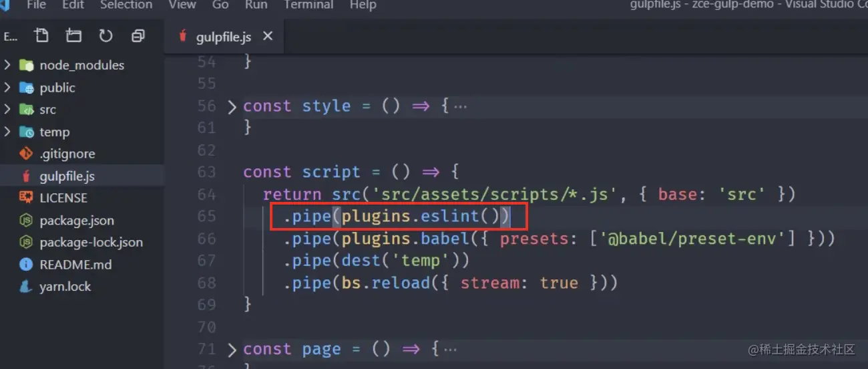Click 'bs.reload' code on line 68
Viewport: 868px width, 369px height.
(386, 283)
